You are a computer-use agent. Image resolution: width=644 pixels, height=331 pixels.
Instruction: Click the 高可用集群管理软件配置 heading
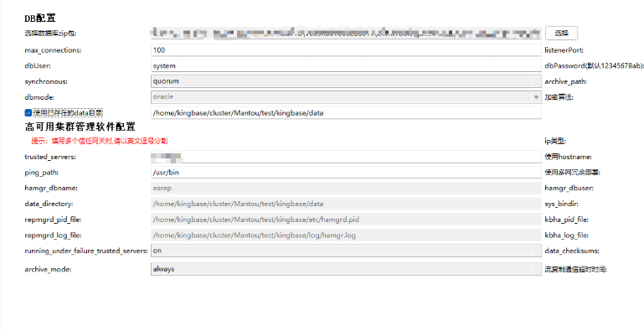[x=80, y=127]
